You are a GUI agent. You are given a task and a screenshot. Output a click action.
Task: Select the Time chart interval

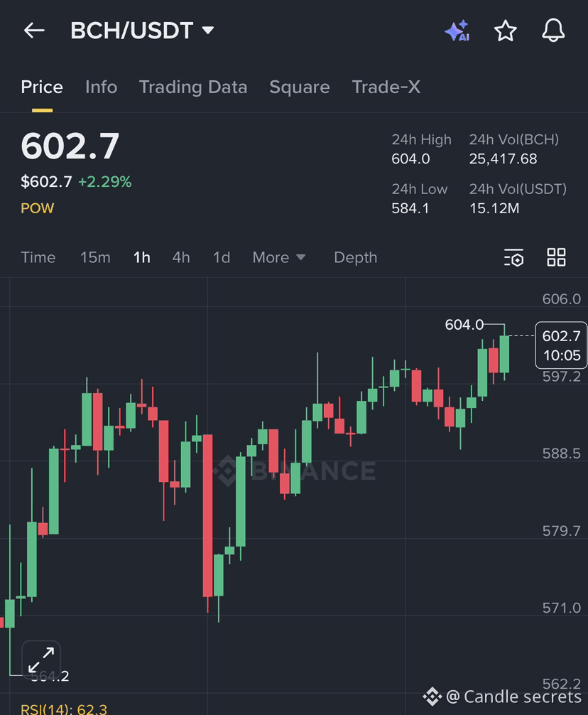point(38,257)
